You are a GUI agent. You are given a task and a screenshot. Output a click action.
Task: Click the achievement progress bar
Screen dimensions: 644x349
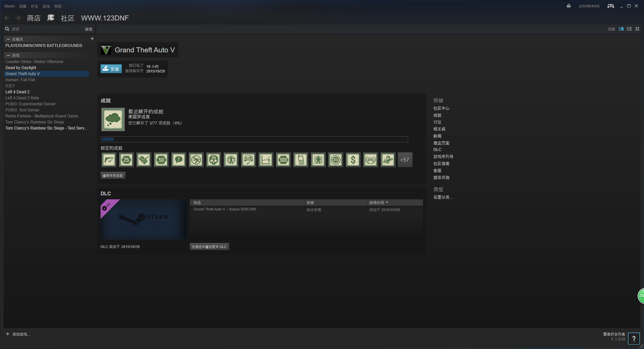click(254, 139)
